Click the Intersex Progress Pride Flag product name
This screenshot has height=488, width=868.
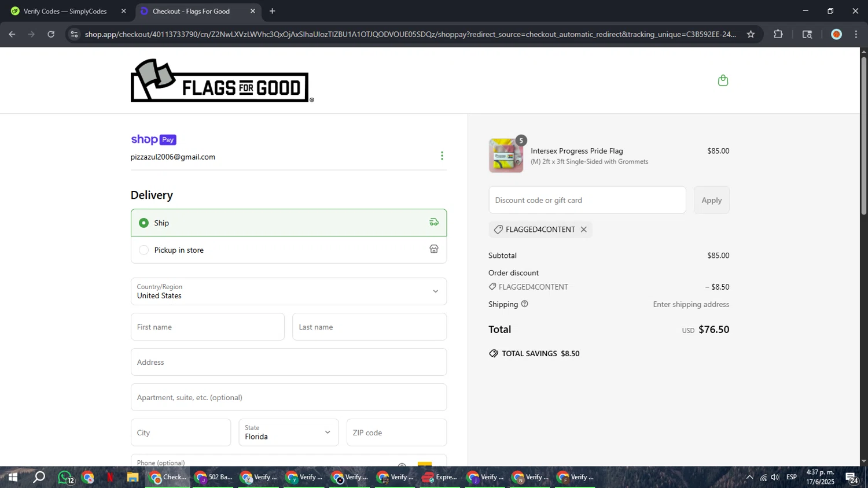pyautogui.click(x=577, y=151)
